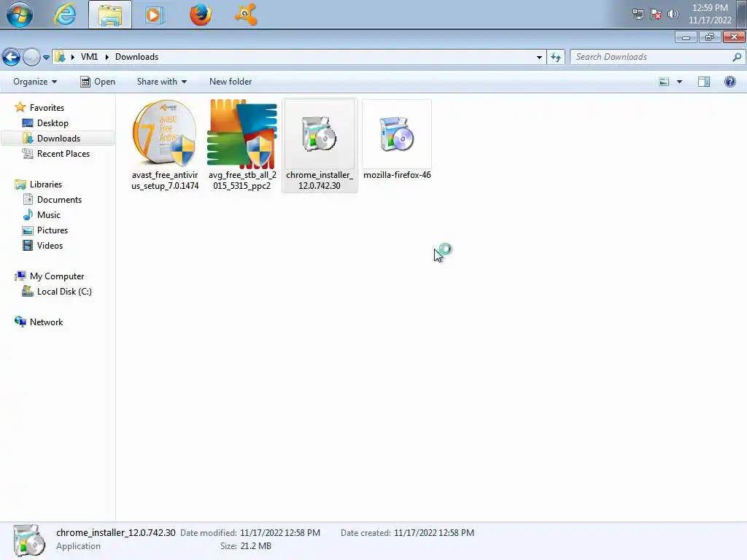Select VM1 in the address path
747x560 pixels.
[x=89, y=57]
